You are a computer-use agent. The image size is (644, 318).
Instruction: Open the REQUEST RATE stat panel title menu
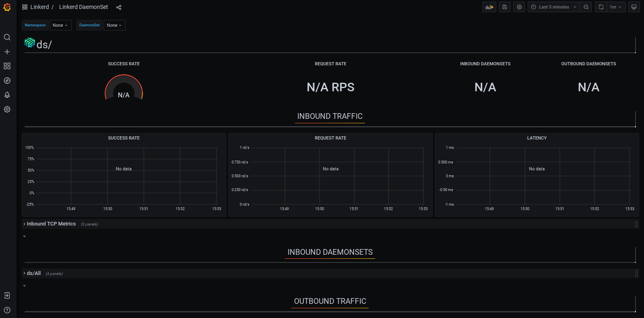[331, 64]
